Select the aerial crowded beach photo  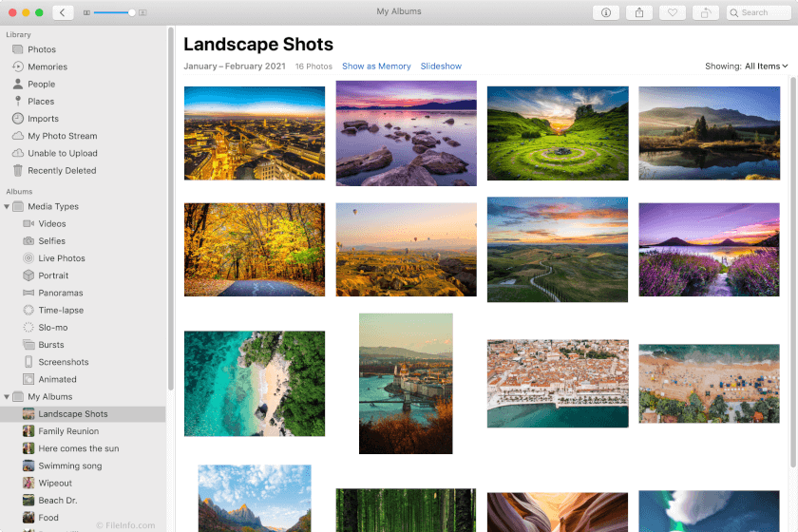(709, 384)
